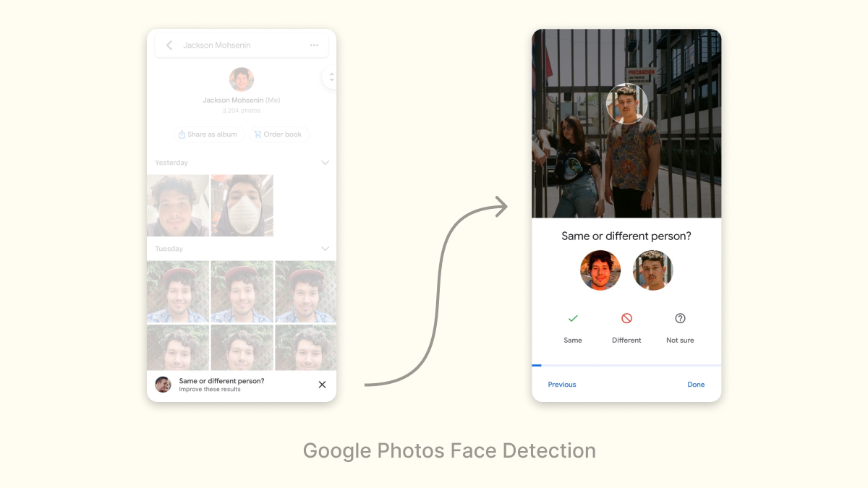Click the green checkmark Same icon
868x488 pixels.
tap(573, 318)
